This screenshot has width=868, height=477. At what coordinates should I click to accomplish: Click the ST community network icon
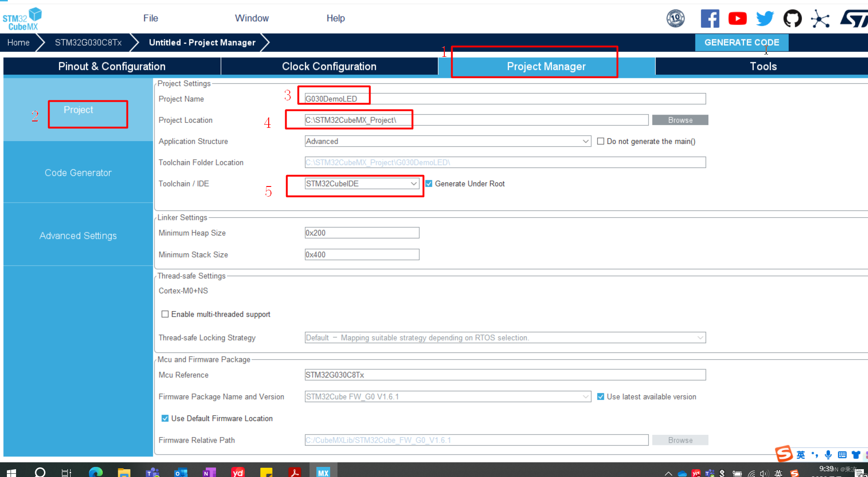coord(820,19)
